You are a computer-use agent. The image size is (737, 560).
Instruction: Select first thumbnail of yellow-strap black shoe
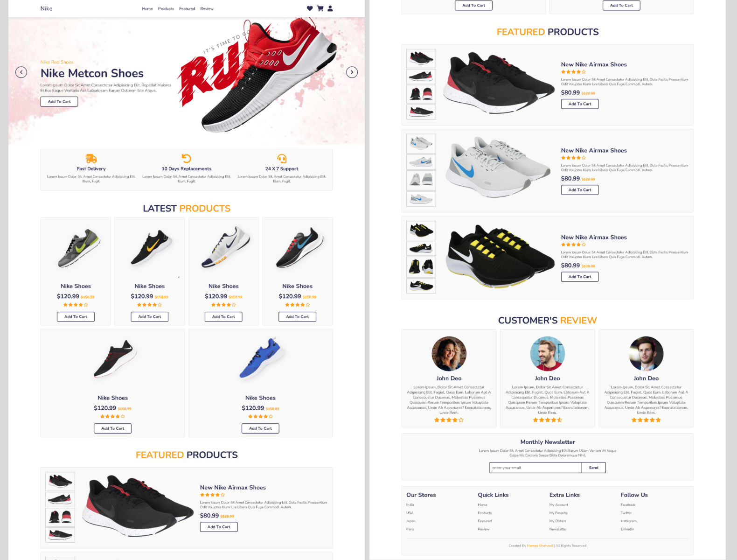pyautogui.click(x=421, y=230)
